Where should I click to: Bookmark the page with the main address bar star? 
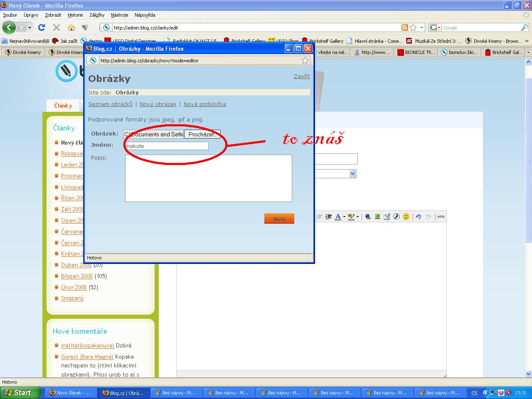[413, 27]
